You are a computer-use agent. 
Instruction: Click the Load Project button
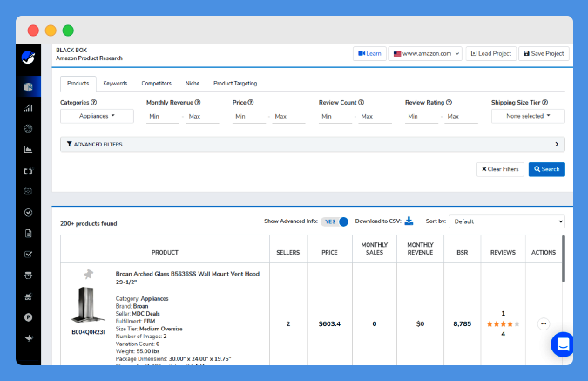491,54
